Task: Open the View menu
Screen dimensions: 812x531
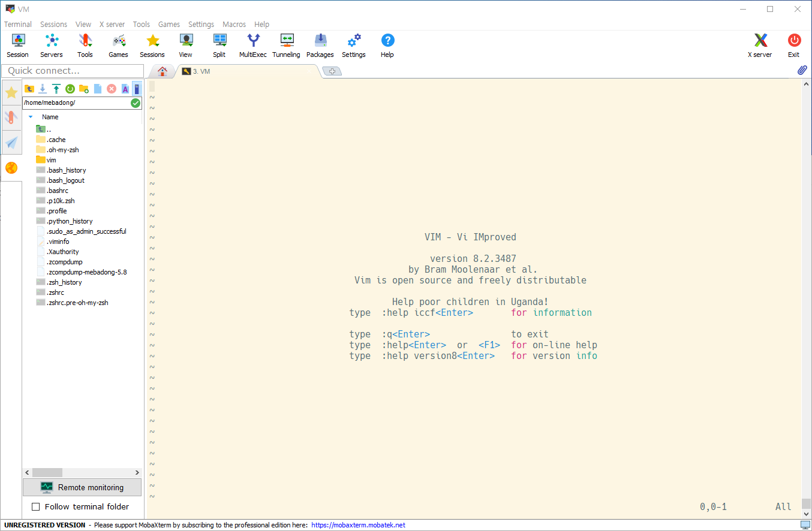Action: (83, 25)
